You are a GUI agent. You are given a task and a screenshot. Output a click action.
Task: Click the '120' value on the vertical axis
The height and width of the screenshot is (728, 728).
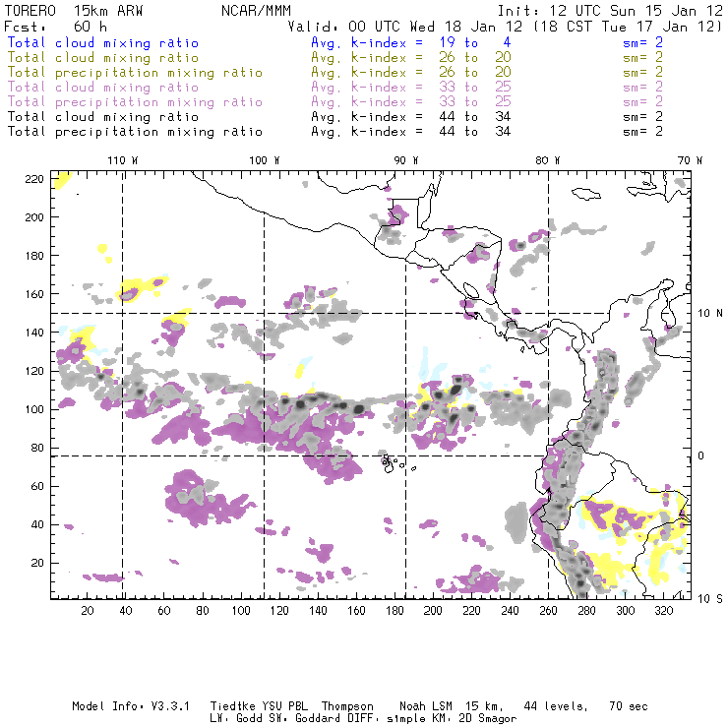(34, 371)
